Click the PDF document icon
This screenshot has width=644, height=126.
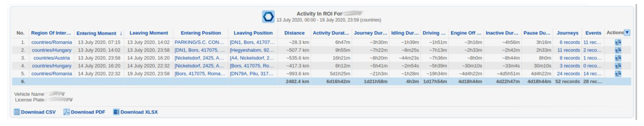[66, 112]
